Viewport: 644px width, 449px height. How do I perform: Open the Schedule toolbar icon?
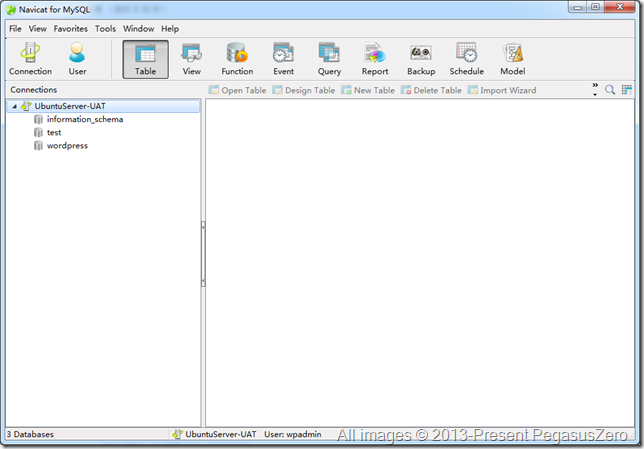tap(467, 59)
